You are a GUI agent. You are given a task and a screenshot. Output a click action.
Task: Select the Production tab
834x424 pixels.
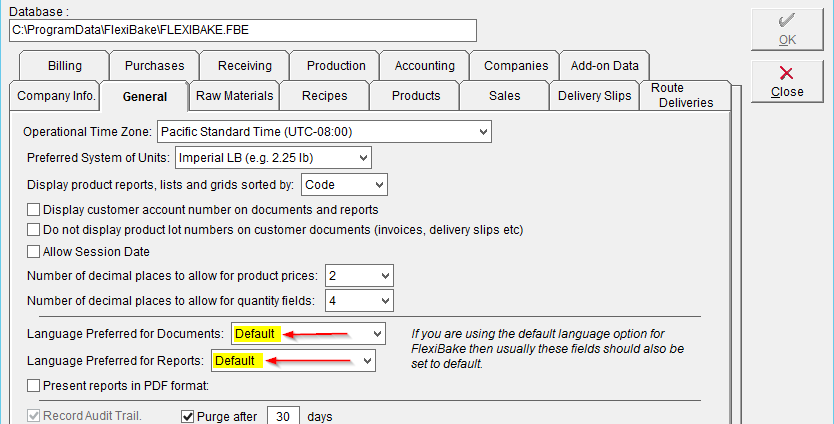[336, 66]
